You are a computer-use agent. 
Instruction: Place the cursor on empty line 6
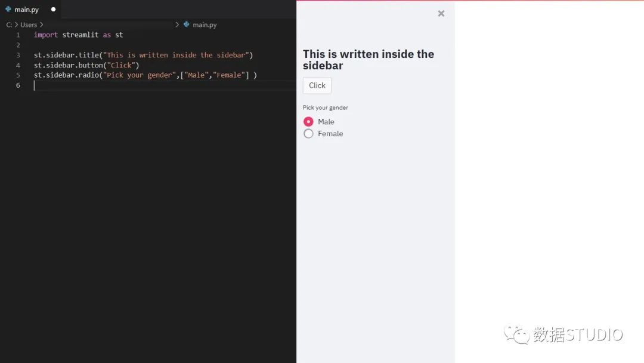point(165,85)
